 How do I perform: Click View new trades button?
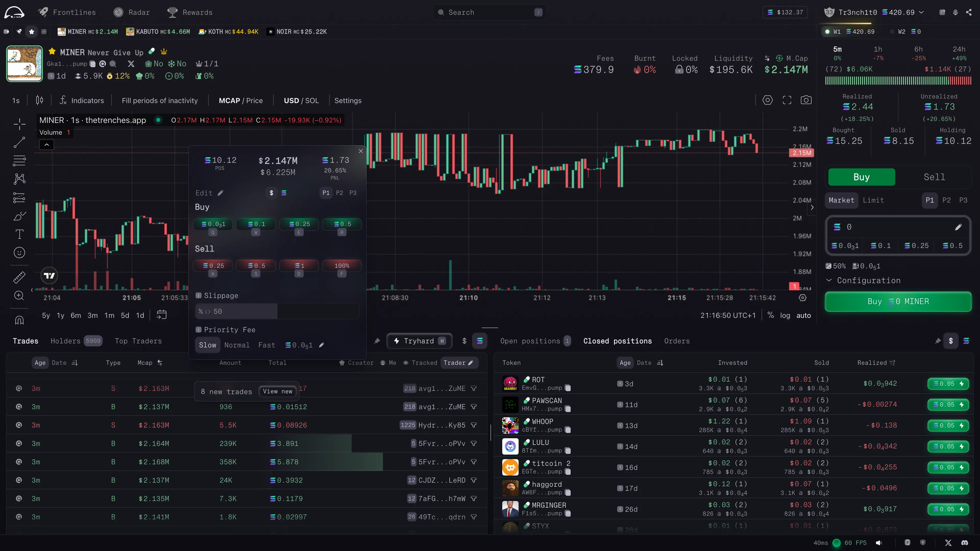[277, 391]
